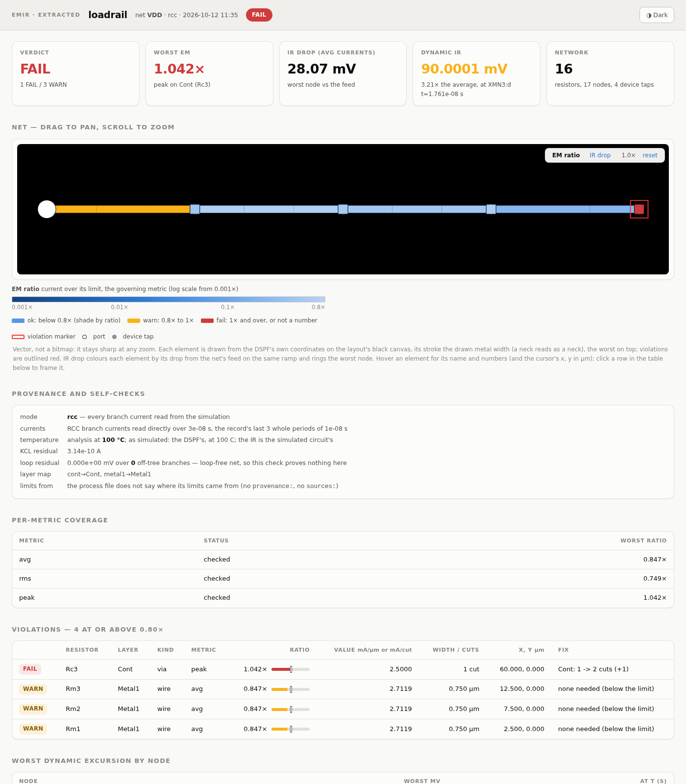The height and width of the screenshot is (784, 686).
Task: Click the RATIO column header in violations
Action: 299,650
